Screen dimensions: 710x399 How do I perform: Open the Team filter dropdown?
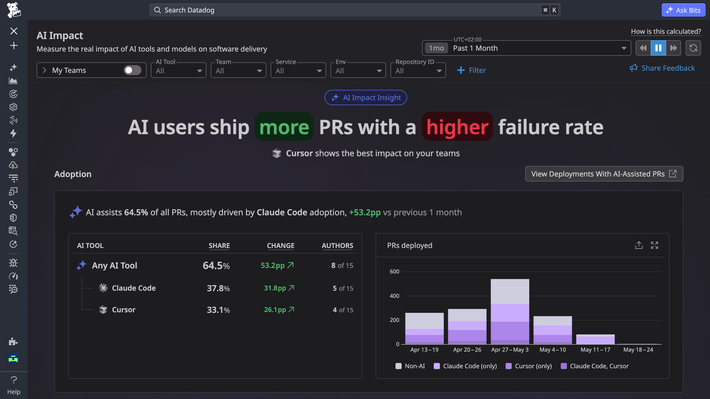point(238,71)
